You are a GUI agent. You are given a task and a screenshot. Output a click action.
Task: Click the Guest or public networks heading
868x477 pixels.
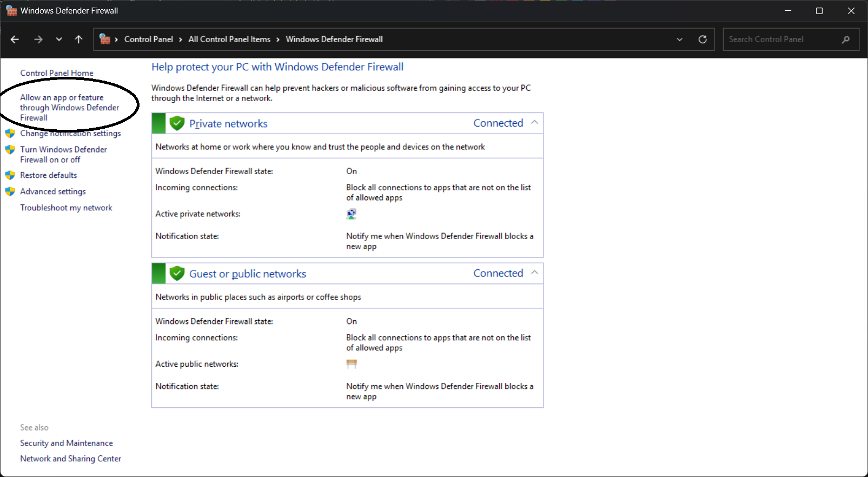coord(248,274)
